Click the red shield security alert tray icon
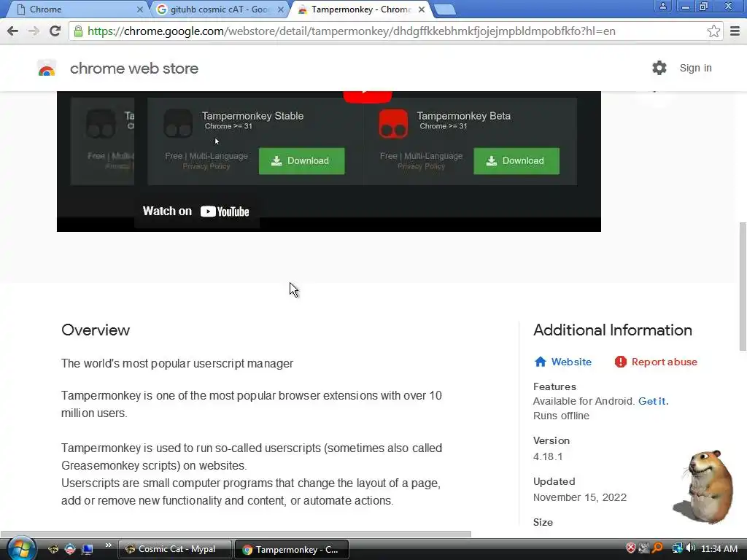This screenshot has width=747, height=560. (631, 548)
